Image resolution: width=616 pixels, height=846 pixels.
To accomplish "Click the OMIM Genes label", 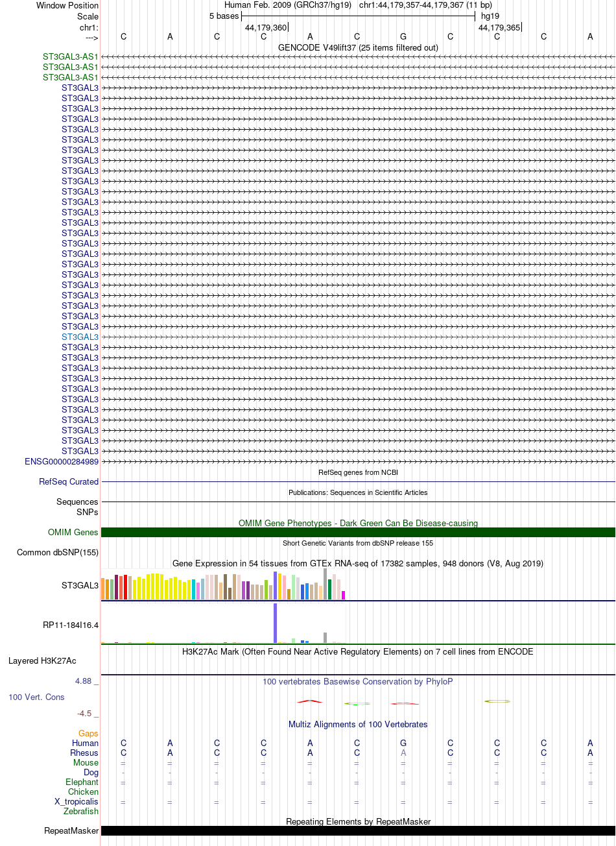I will 73,532.
